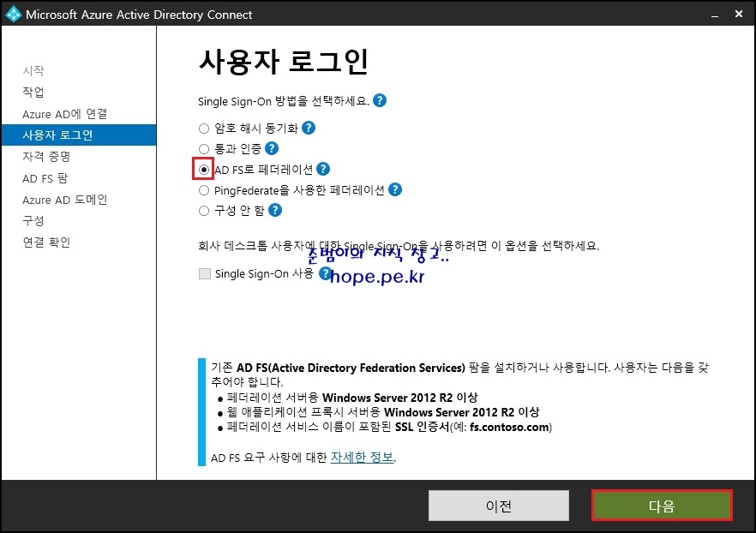This screenshot has width=756, height=533.
Task: Click the 사용자 로그인 page heading
Action: [284, 62]
